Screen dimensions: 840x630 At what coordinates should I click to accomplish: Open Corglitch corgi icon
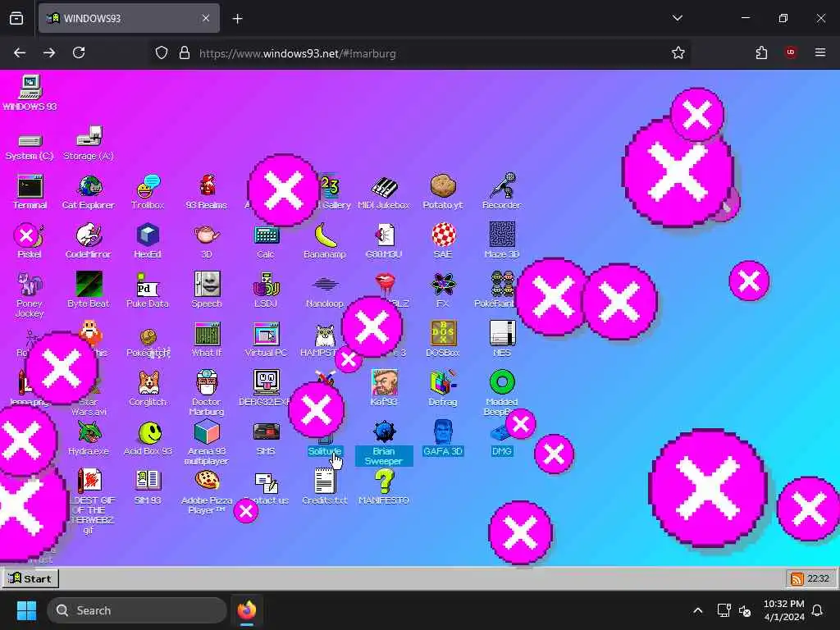[148, 382]
